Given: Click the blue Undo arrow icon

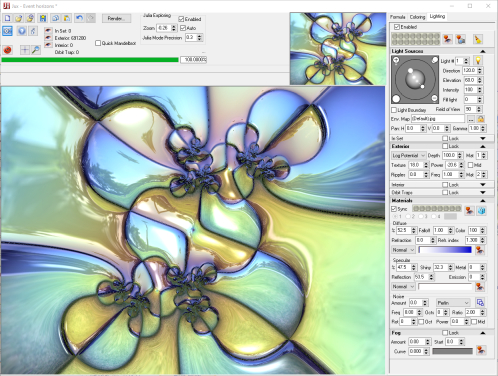Looking at the screenshot, I should click(79, 18).
